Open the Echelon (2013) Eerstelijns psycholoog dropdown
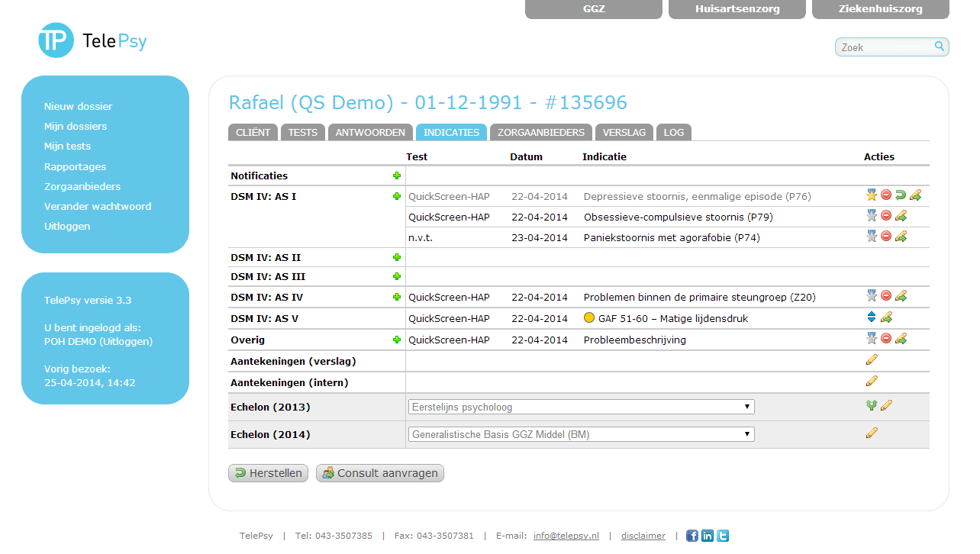980x554 pixels. tap(581, 407)
